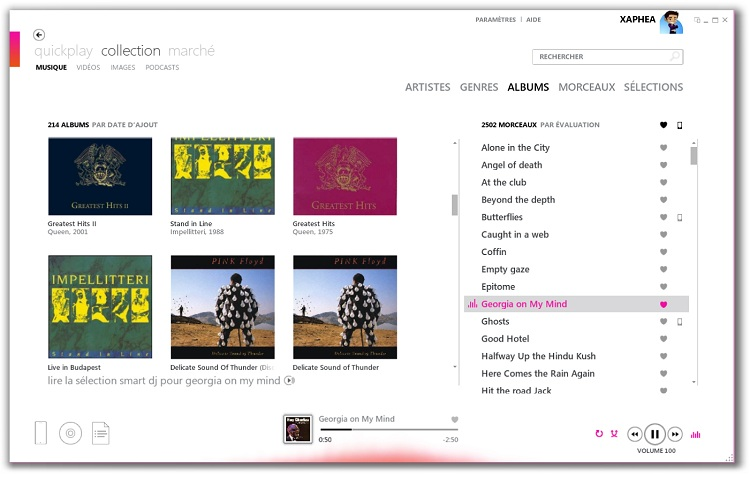Toggle heart rating for Epitome

pyautogui.click(x=663, y=287)
